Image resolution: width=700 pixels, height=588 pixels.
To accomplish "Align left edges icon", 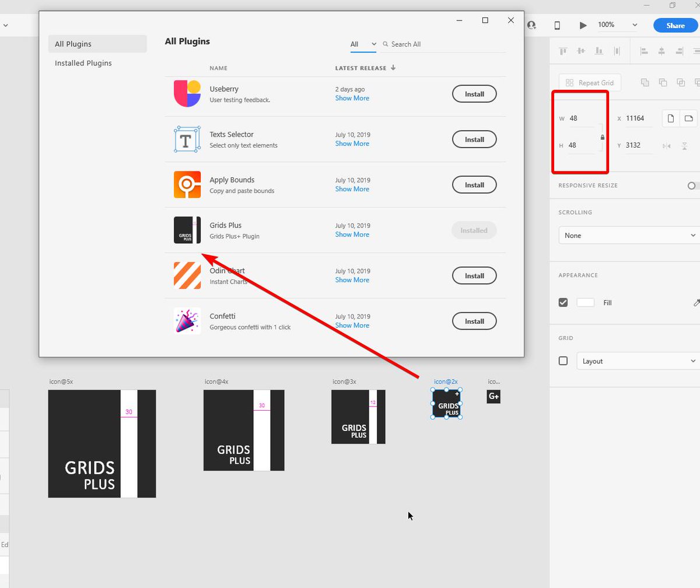I will (x=645, y=51).
